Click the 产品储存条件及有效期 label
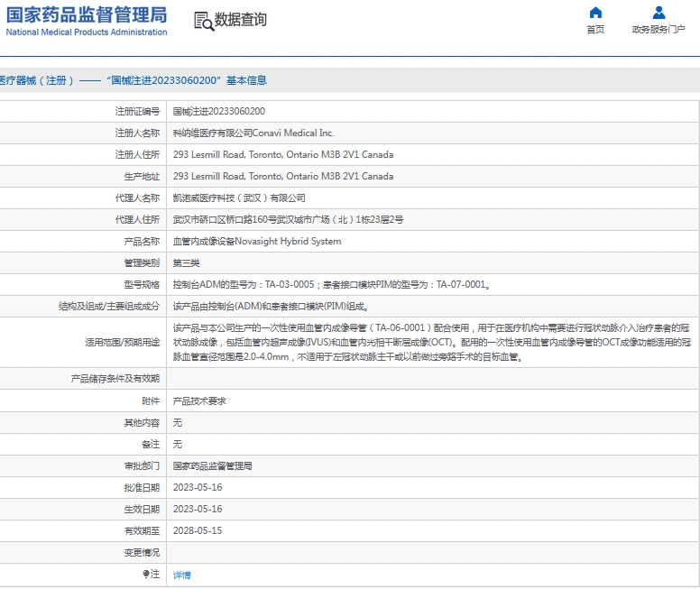This screenshot has width=700, height=589. click(x=115, y=379)
